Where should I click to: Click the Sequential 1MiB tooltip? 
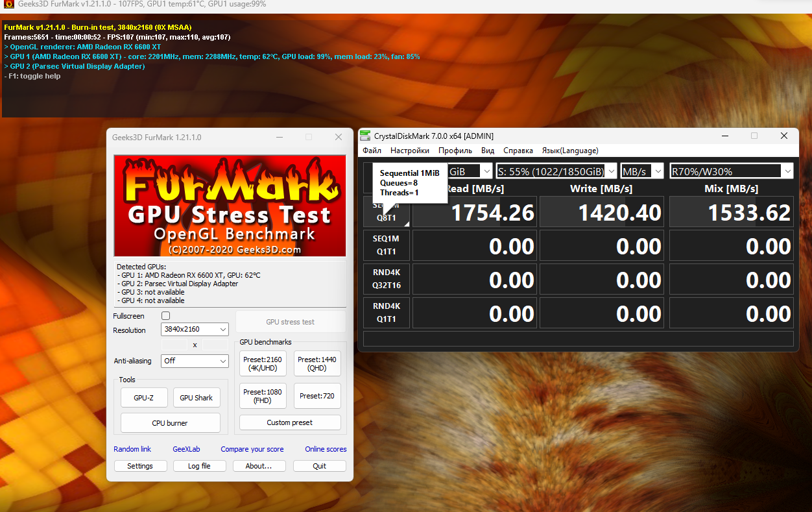click(x=409, y=183)
